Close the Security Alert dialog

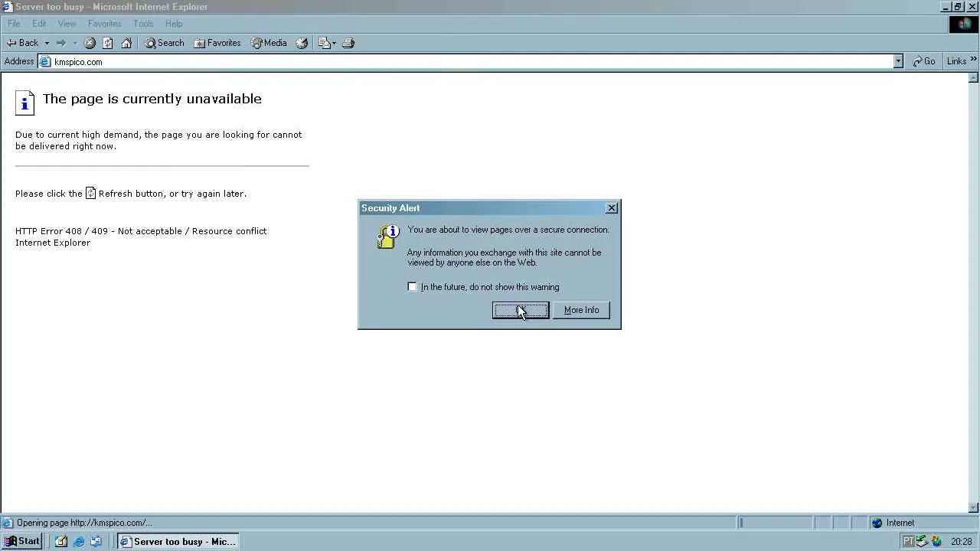click(x=612, y=208)
